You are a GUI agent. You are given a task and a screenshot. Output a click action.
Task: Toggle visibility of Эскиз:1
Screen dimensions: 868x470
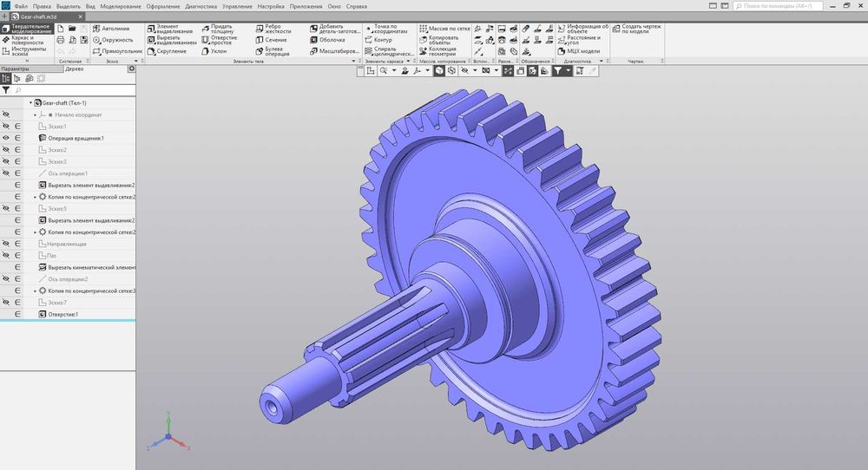(6, 126)
